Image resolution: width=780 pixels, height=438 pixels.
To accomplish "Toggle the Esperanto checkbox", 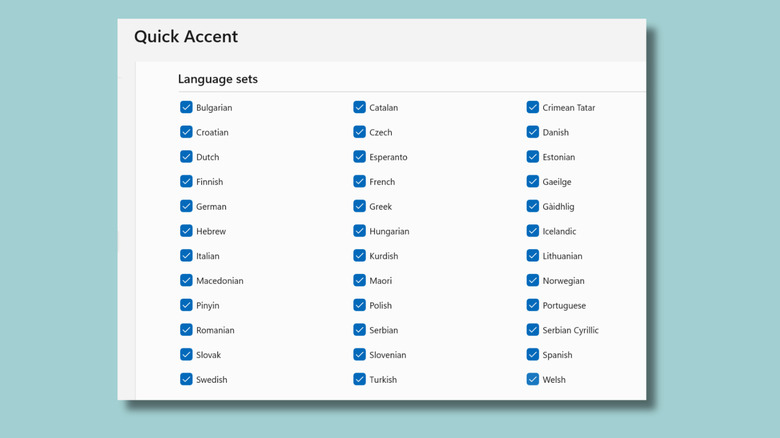I will (x=359, y=157).
